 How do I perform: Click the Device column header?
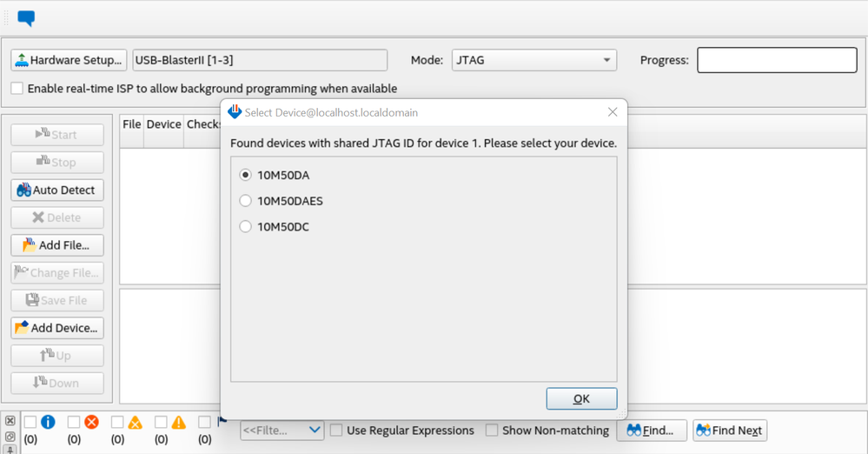pos(163,124)
